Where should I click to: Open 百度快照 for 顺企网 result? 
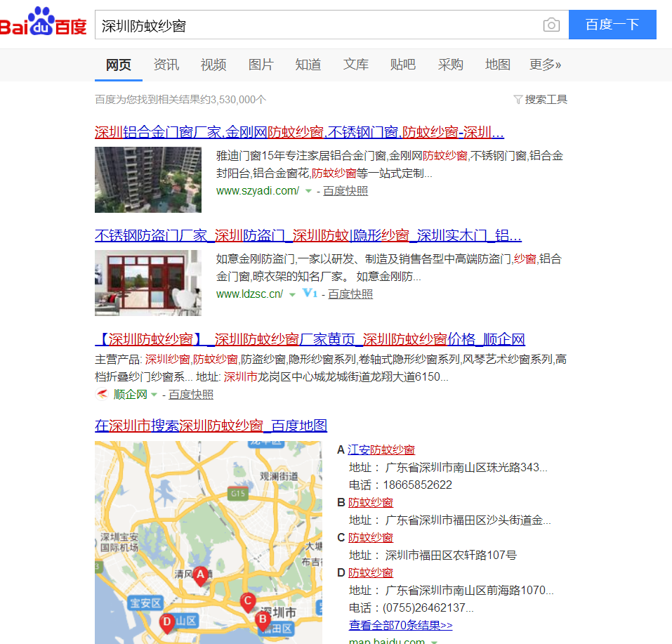191,395
